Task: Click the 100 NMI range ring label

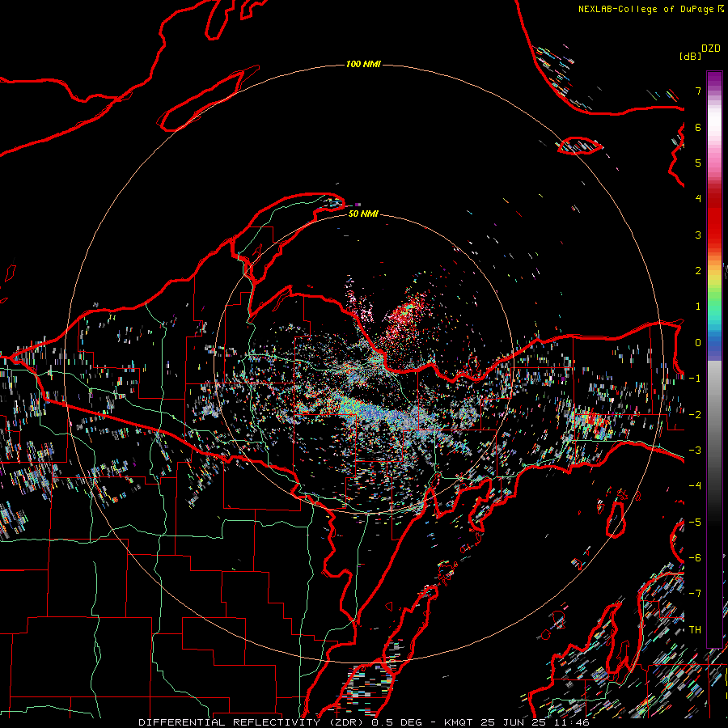Action: point(363,64)
